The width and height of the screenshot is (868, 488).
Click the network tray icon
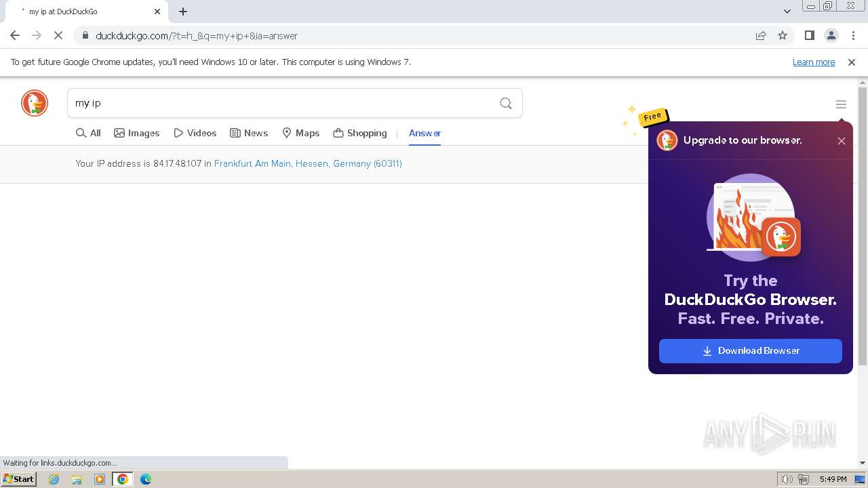click(804, 479)
